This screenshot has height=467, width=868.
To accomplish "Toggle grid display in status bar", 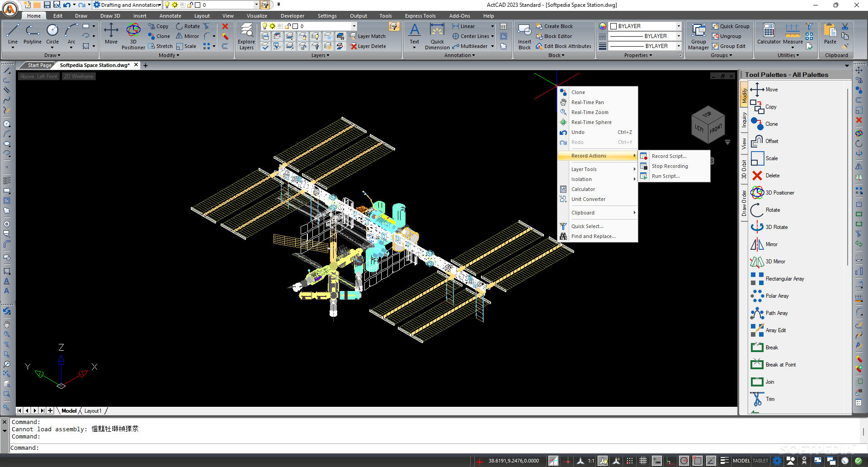I will (x=643, y=461).
